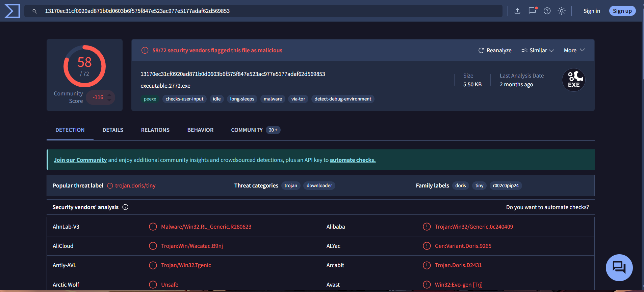Click the alert icon for Avast detection

pyautogui.click(x=427, y=285)
